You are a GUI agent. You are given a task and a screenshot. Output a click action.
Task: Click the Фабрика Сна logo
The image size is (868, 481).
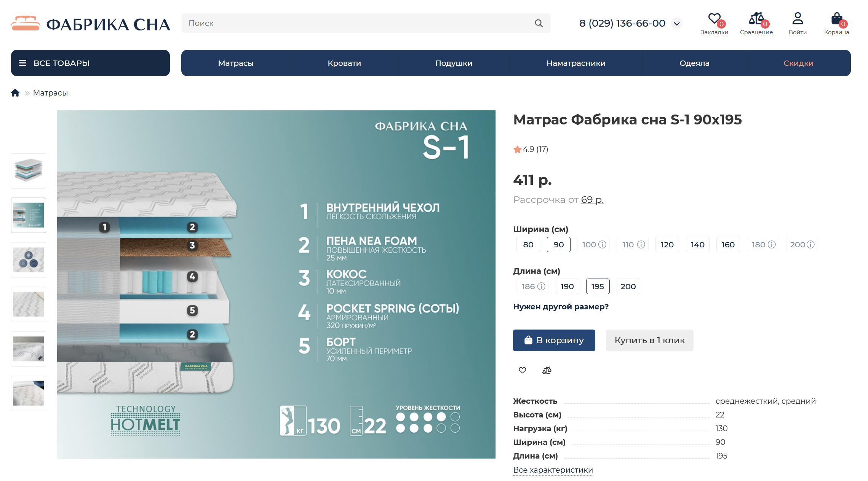pyautogui.click(x=90, y=24)
